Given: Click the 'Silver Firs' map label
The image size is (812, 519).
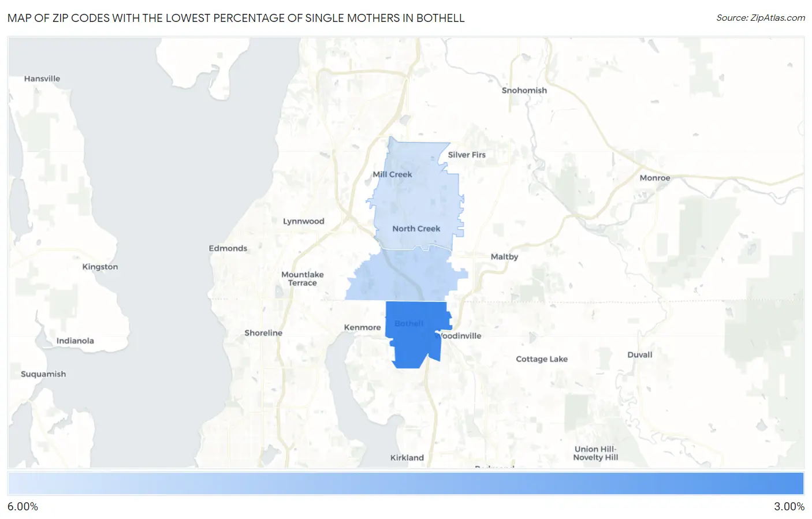Looking at the screenshot, I should click(x=467, y=155).
